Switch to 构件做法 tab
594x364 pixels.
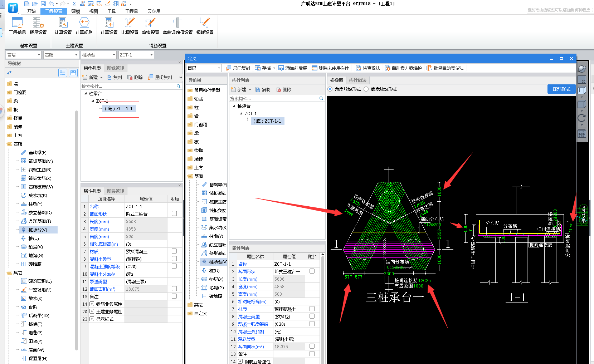pyautogui.click(x=358, y=80)
